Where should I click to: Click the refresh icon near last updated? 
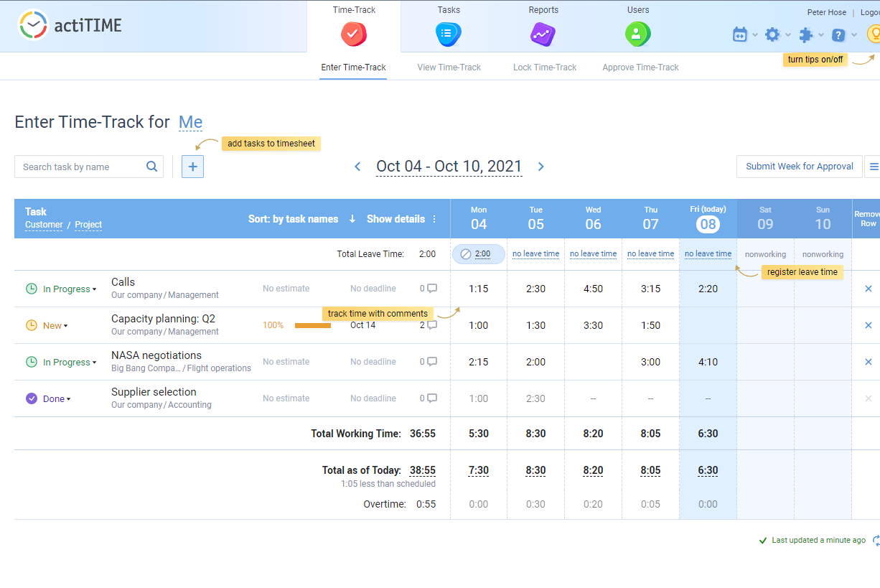[x=876, y=541]
